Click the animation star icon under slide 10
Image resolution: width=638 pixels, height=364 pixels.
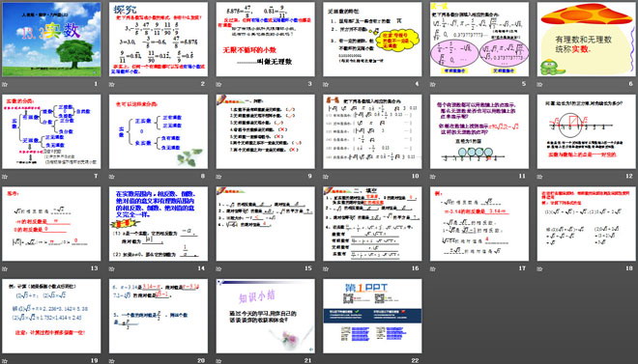point(326,177)
